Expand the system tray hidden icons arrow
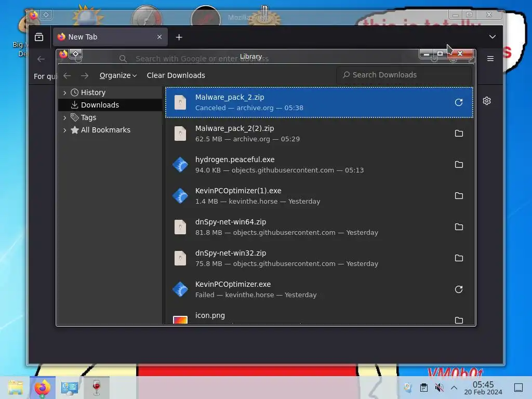The height and width of the screenshot is (399, 532). click(x=454, y=388)
